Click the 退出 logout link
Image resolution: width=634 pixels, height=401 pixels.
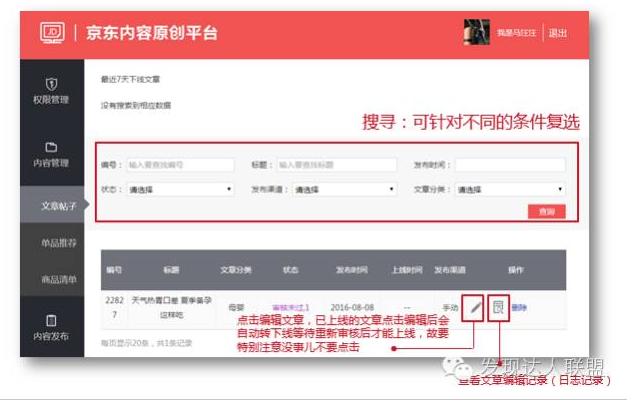[558, 33]
